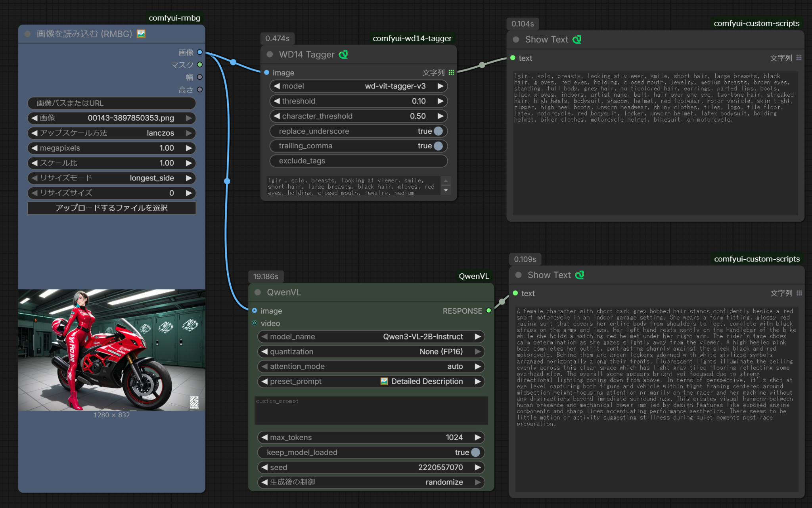Increase threshold with its right arrow
The height and width of the screenshot is (508, 812).
[x=440, y=101]
